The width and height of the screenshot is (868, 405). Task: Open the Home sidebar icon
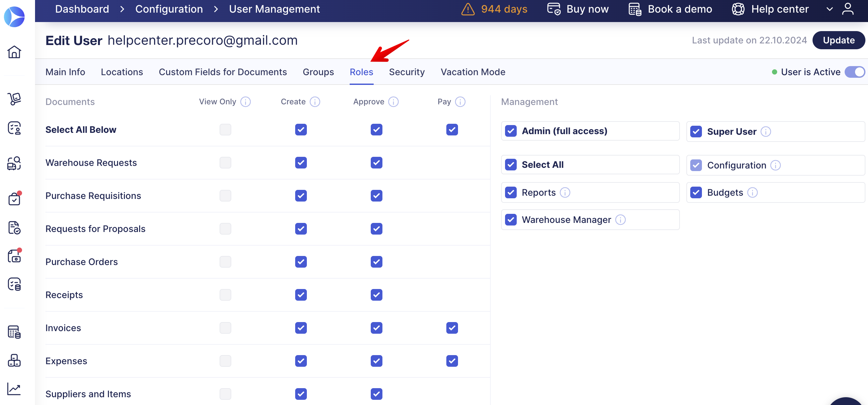[x=14, y=52]
